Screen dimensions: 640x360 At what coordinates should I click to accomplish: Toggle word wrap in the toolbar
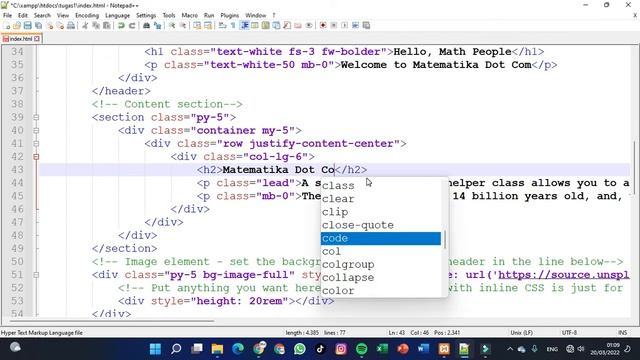point(222,25)
